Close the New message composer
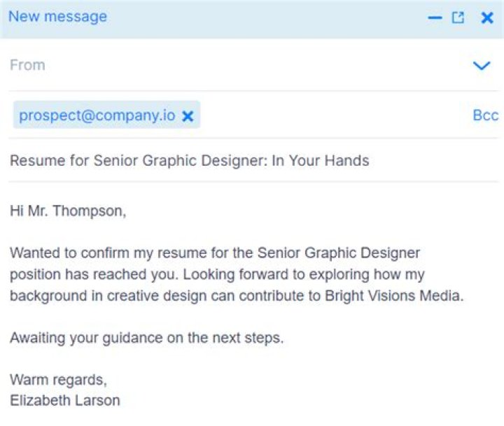This screenshot has width=504, height=426. (x=487, y=18)
